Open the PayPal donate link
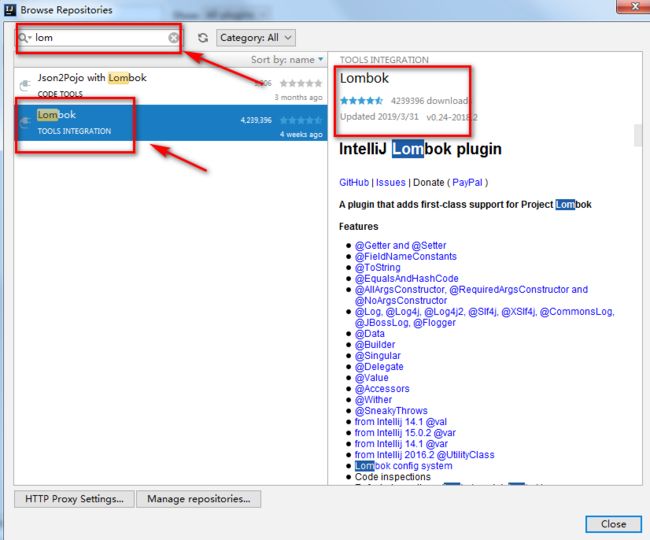The width and height of the screenshot is (650, 540). (467, 182)
